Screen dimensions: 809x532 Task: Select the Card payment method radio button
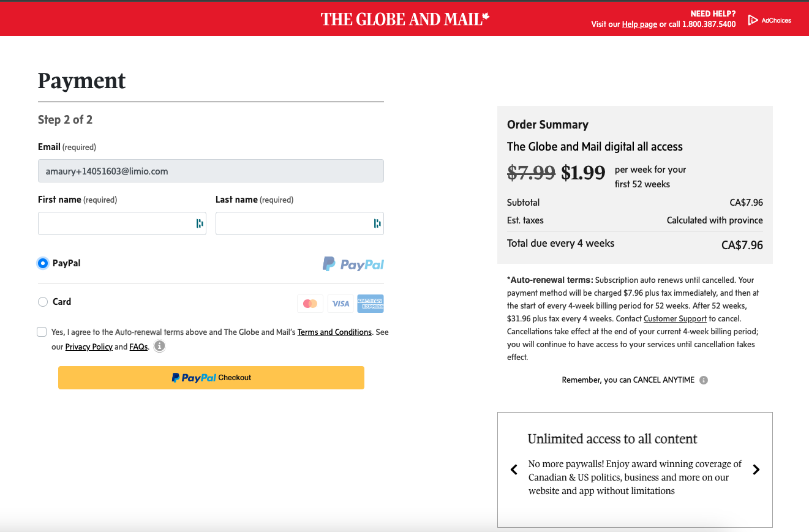[43, 301]
